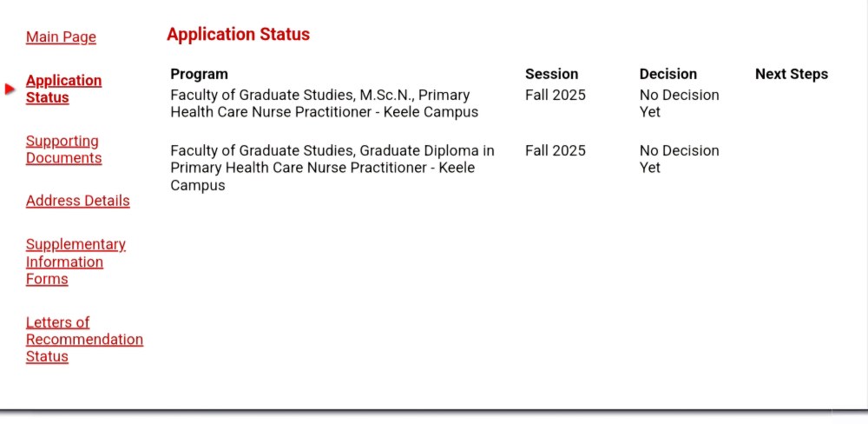Screen dimensions: 868x424
Task: Click Fall 2025 session for M.Sc.N. program
Action: [x=556, y=96]
